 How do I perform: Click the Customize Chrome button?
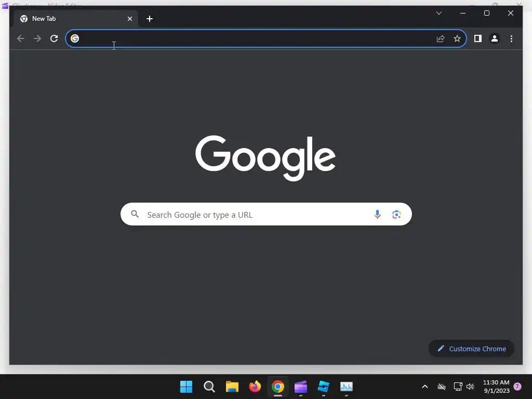click(x=472, y=349)
